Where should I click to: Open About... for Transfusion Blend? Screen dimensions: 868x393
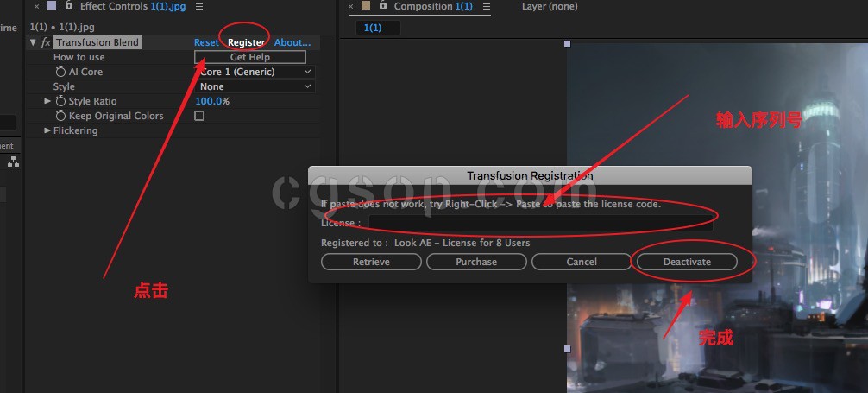click(292, 42)
